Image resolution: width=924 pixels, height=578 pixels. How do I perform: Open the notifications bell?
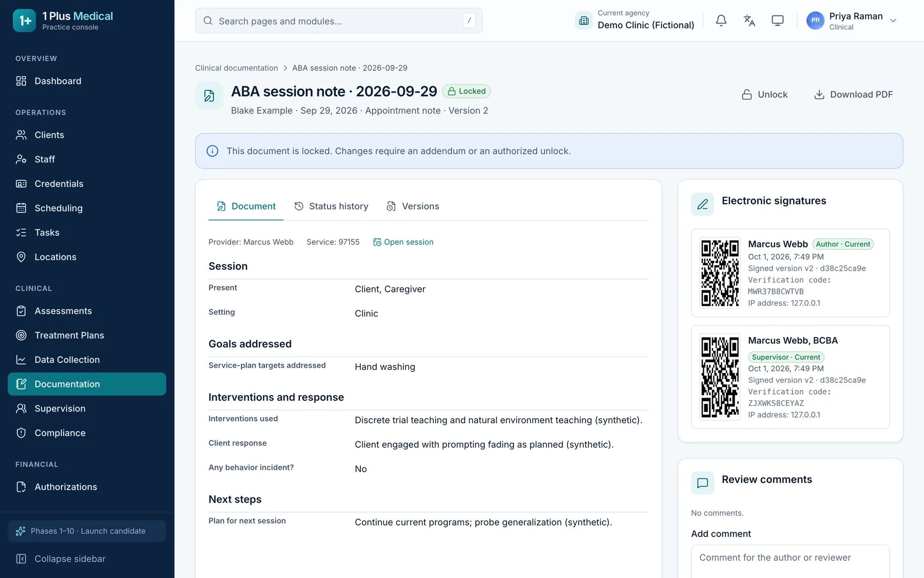coord(721,21)
